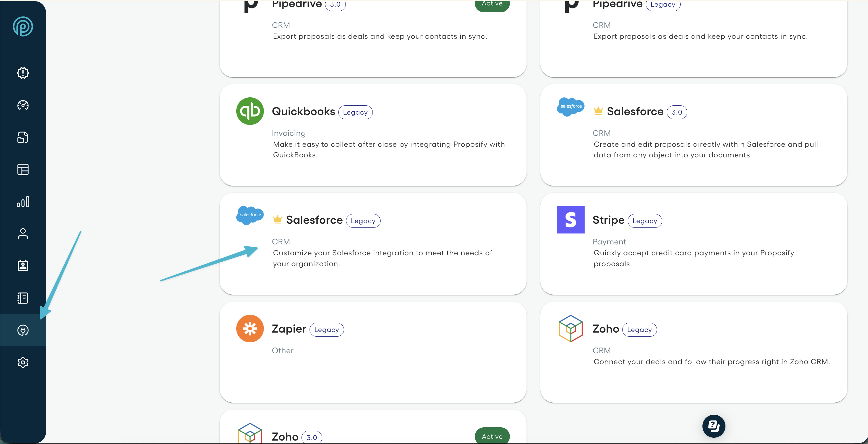The height and width of the screenshot is (444, 868).
Task: Click the Salesforce 3.0 card title
Action: pyautogui.click(x=635, y=112)
